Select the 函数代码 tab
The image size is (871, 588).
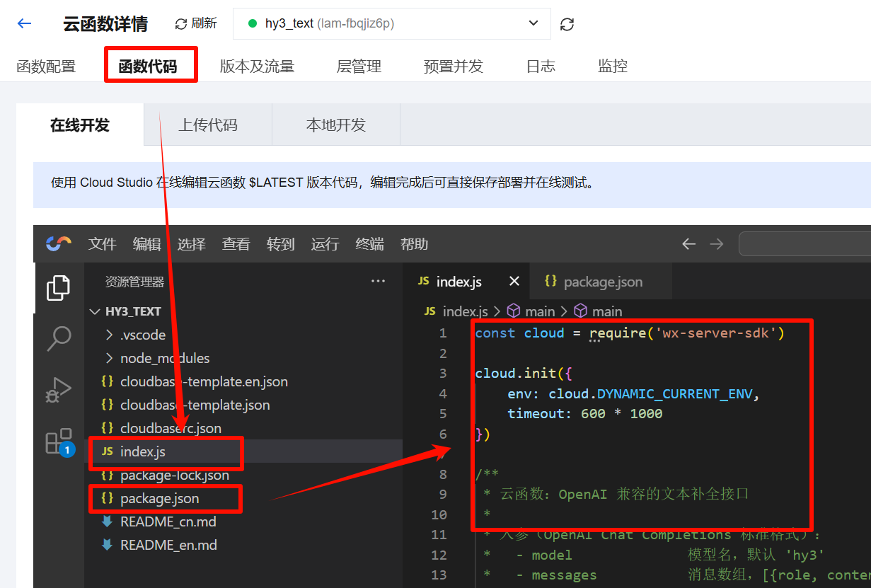pos(147,67)
